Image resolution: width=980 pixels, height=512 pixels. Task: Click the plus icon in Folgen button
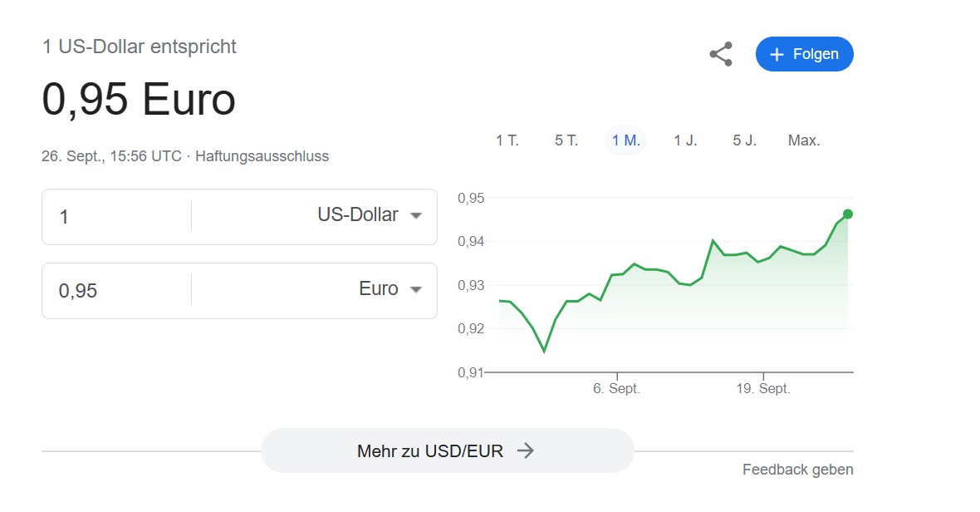(x=777, y=55)
